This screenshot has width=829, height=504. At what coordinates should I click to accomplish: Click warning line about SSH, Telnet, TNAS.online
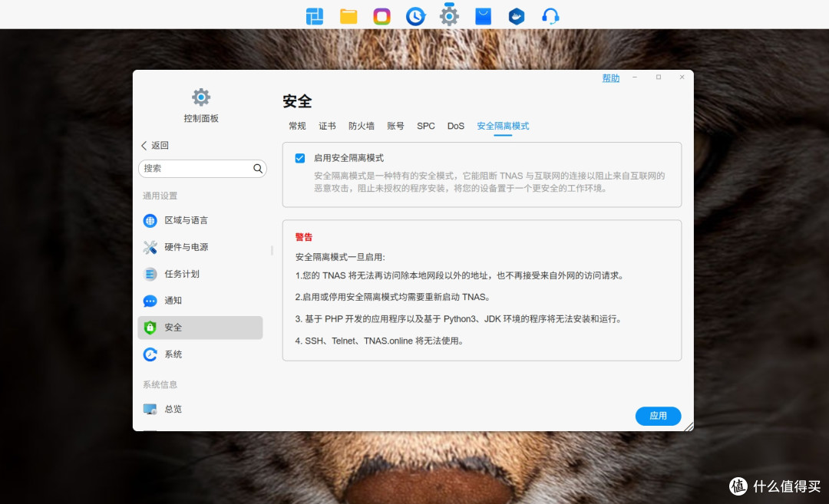381,341
